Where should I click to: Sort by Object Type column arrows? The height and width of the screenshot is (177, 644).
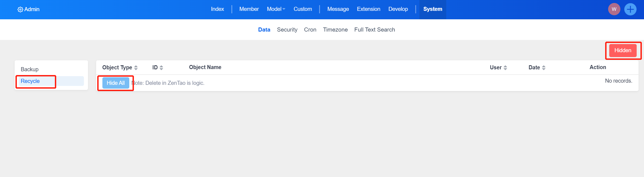(136, 68)
